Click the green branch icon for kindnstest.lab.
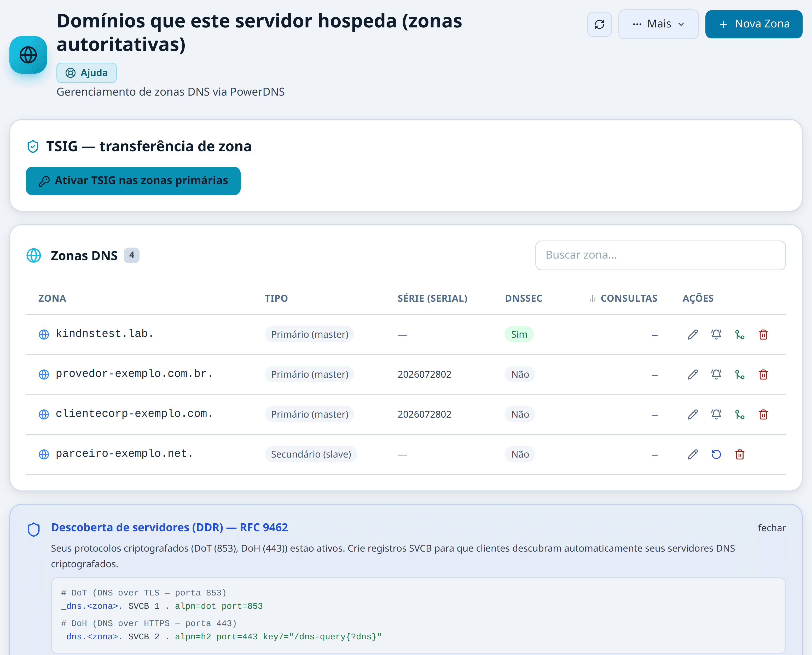This screenshot has width=812, height=655. 740,335
